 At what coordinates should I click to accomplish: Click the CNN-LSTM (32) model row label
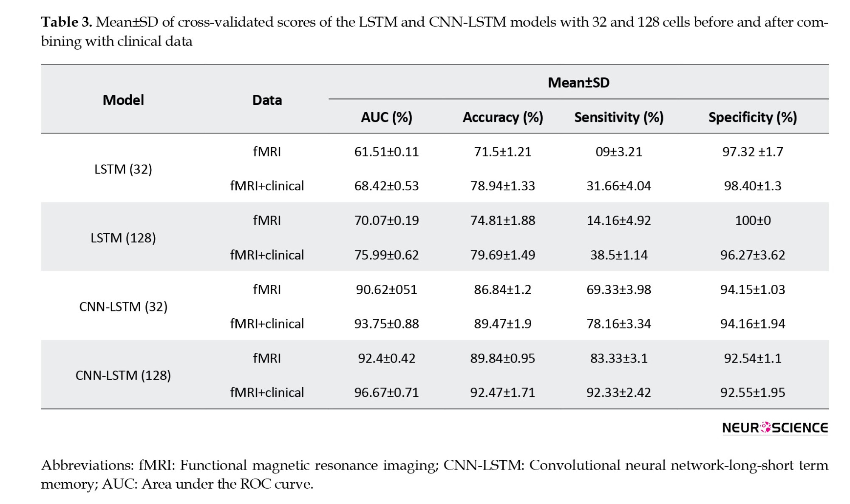(x=123, y=306)
